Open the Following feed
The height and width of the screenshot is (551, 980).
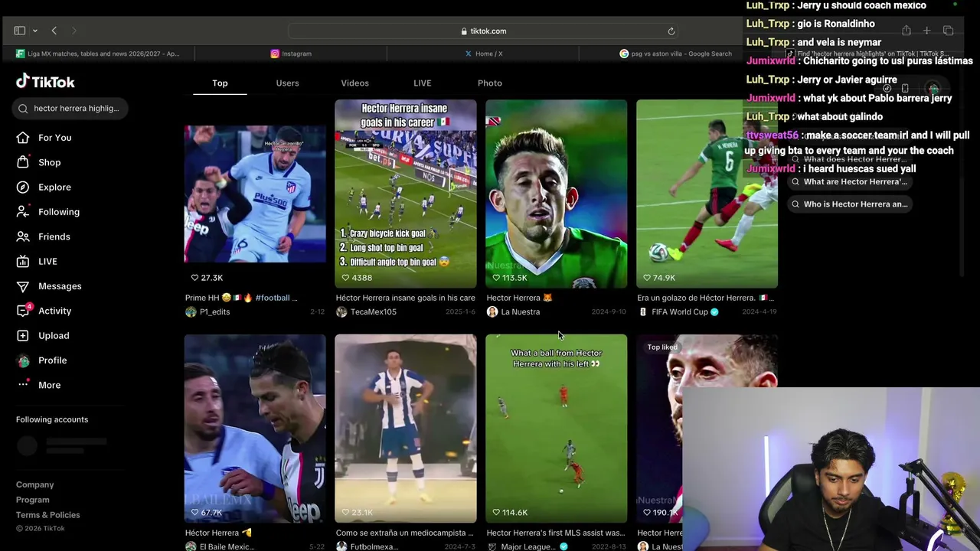[59, 212]
